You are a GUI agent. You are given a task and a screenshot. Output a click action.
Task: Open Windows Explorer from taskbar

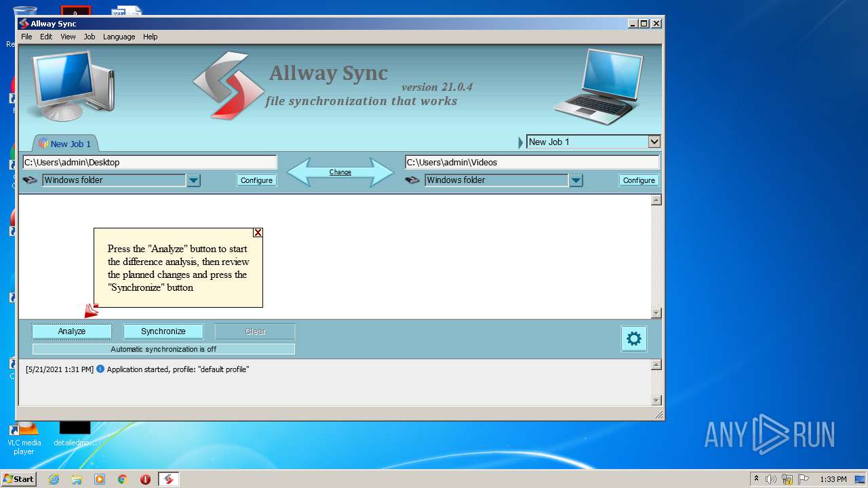click(x=77, y=479)
